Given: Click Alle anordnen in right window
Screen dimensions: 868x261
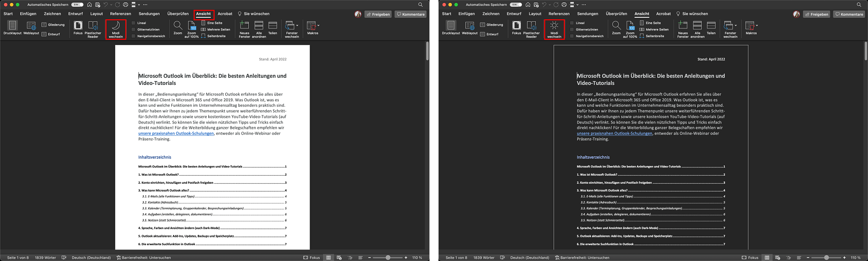Looking at the screenshot, I should (x=697, y=29).
